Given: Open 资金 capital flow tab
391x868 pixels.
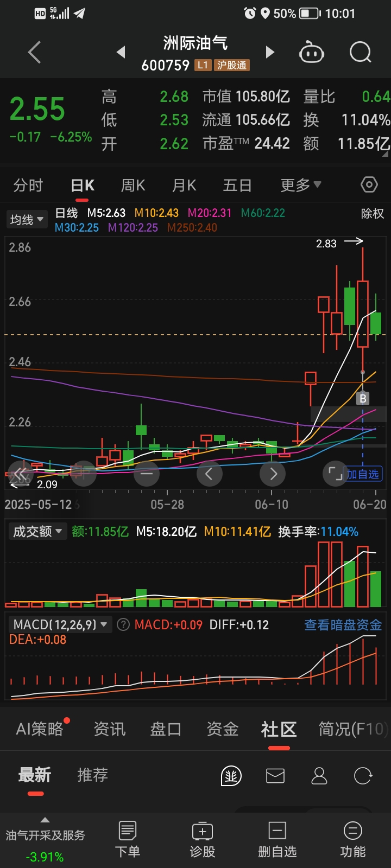Looking at the screenshot, I should 222,729.
